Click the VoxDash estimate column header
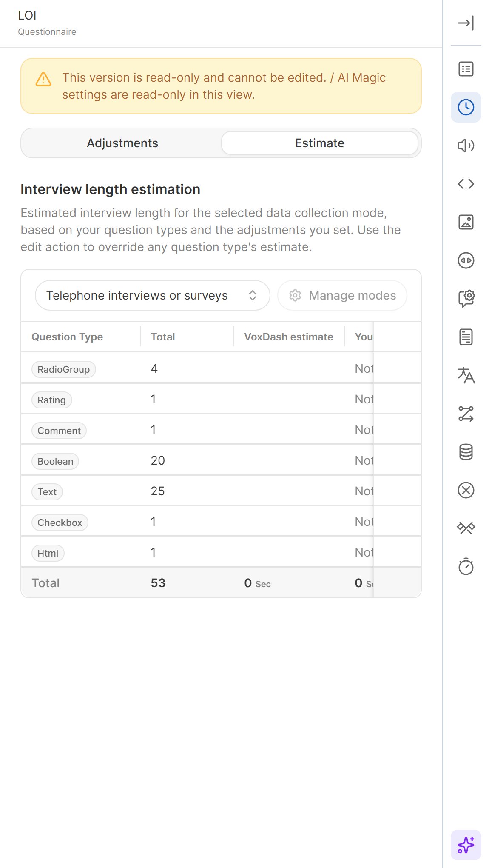Image resolution: width=489 pixels, height=868 pixels. point(289,337)
